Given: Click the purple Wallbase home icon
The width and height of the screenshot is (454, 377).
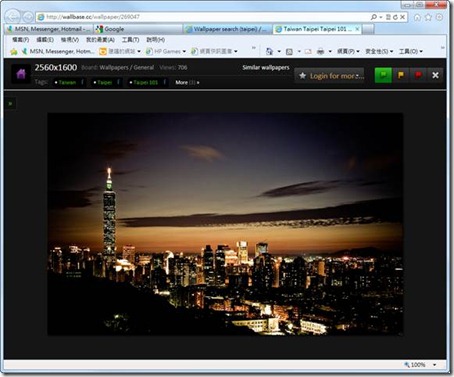Looking at the screenshot, I should click(21, 74).
